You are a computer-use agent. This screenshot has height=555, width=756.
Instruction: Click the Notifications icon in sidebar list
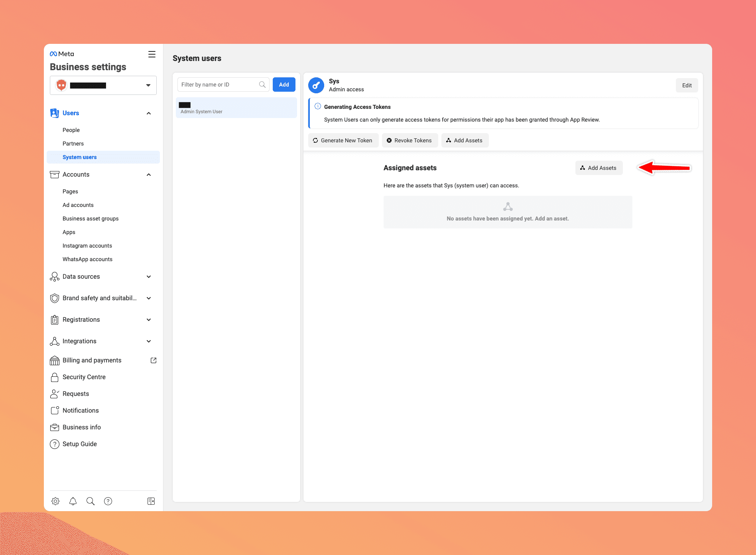click(55, 411)
